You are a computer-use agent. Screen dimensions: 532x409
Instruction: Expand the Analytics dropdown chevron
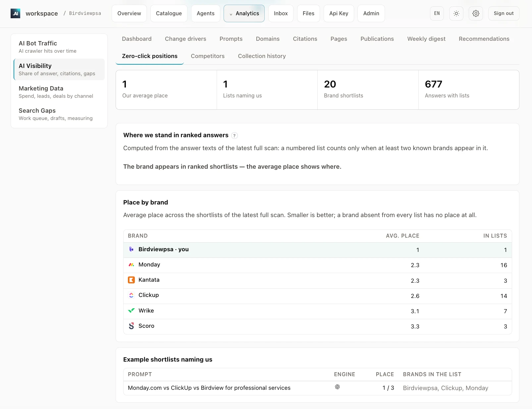click(231, 14)
